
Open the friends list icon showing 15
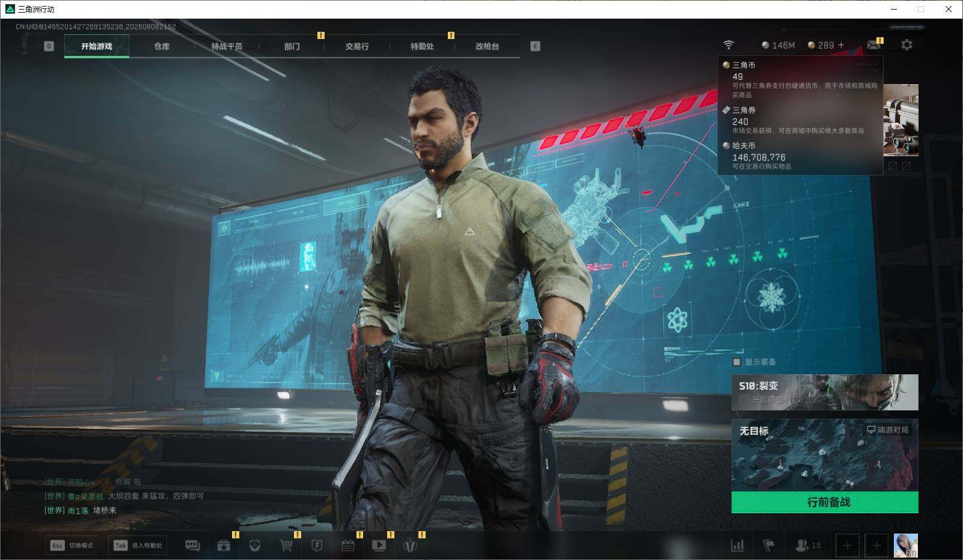808,546
